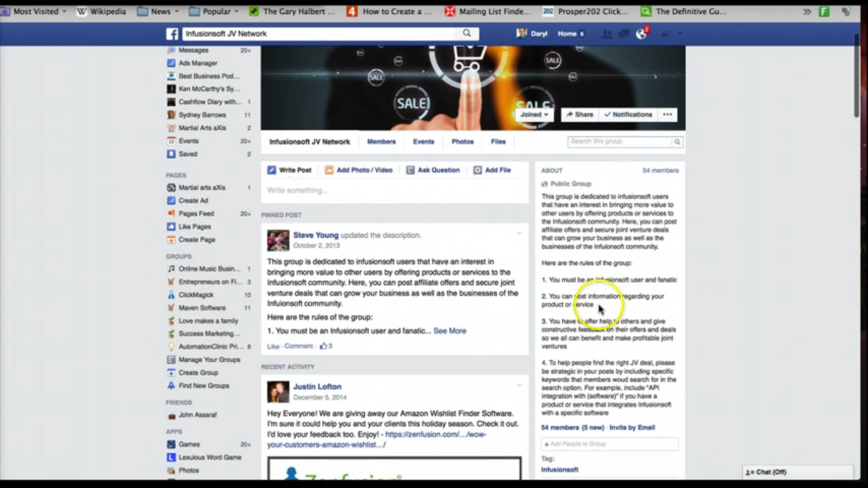
Task: Open the friend requests icon in header
Action: pyautogui.click(x=607, y=34)
